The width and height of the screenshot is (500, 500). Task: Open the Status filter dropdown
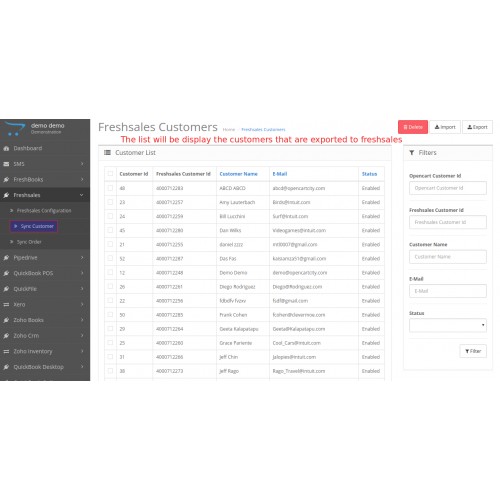pyautogui.click(x=448, y=325)
